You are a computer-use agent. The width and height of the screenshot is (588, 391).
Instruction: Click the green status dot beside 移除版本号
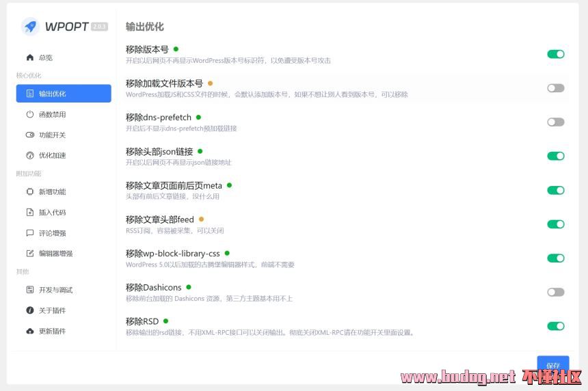[x=176, y=49]
